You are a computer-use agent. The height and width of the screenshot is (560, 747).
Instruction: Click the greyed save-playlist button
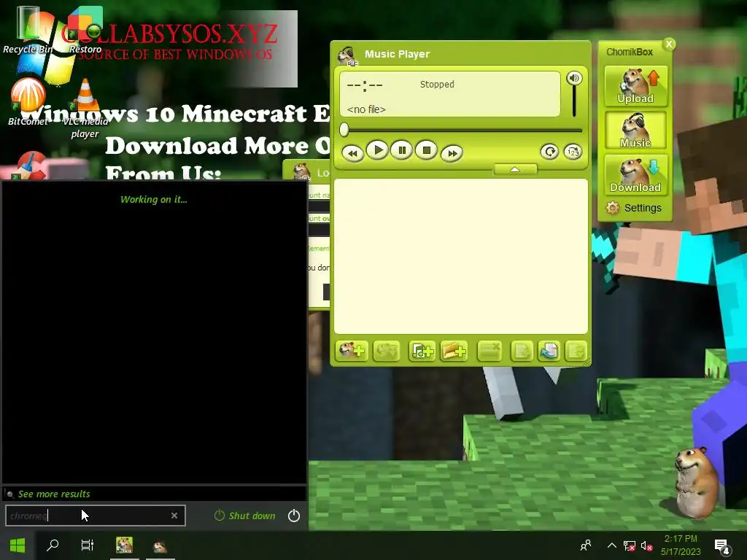click(x=576, y=351)
